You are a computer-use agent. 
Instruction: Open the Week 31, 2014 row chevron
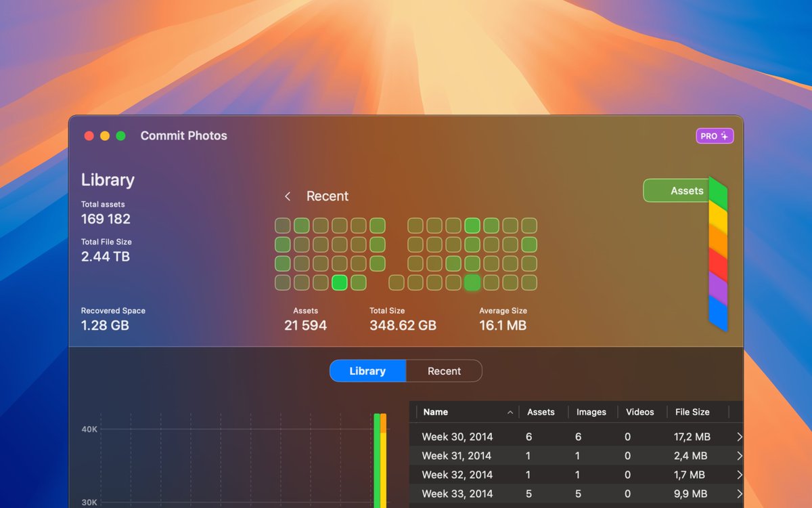click(739, 456)
